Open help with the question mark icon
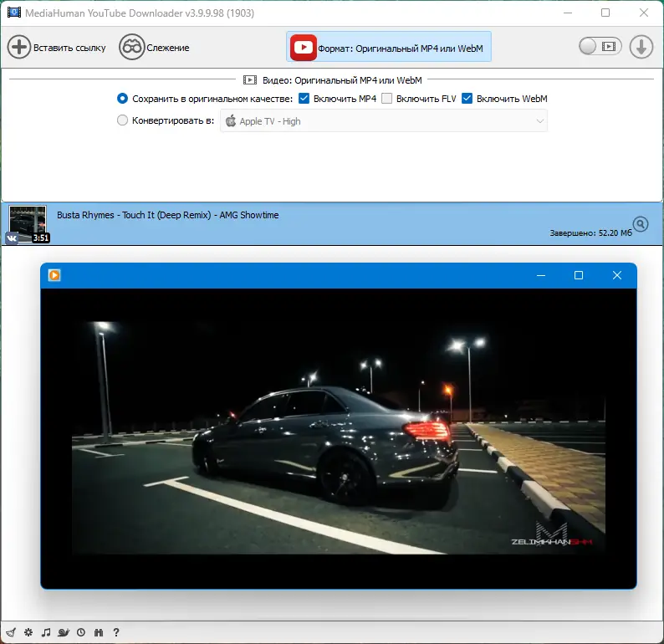Viewport: 664px width, 644px height. tap(116, 632)
